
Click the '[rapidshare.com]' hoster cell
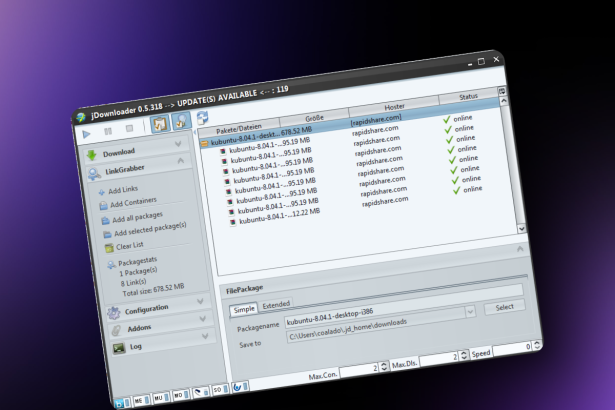coord(376,120)
